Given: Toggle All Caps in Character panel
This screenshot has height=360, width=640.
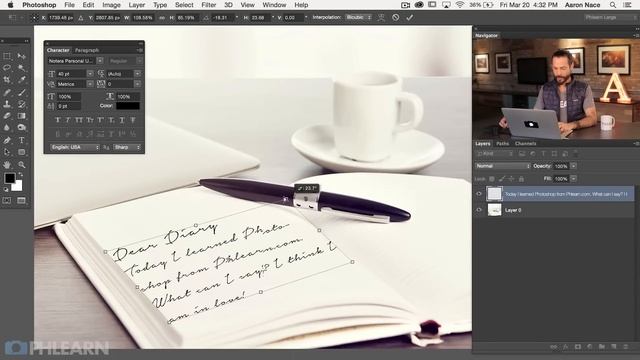Looking at the screenshot, I should 79,120.
